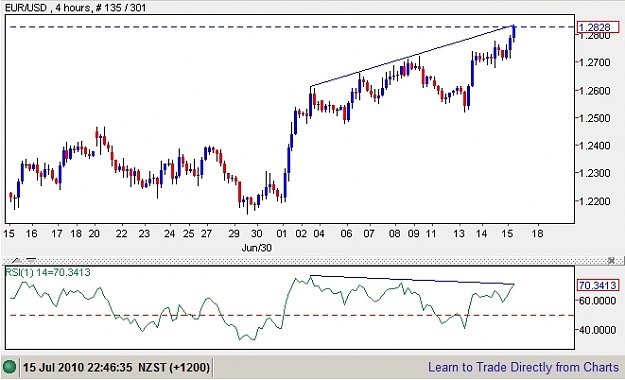Click the 1.2200 price axis label
This screenshot has width=625, height=380.
pyautogui.click(x=594, y=201)
